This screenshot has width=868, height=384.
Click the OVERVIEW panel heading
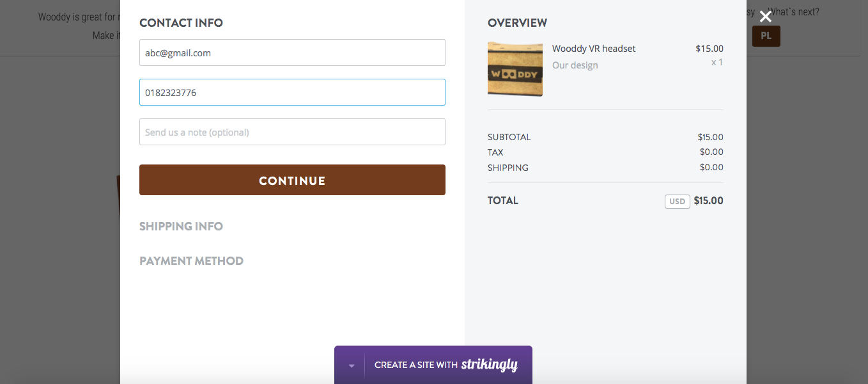point(517,22)
